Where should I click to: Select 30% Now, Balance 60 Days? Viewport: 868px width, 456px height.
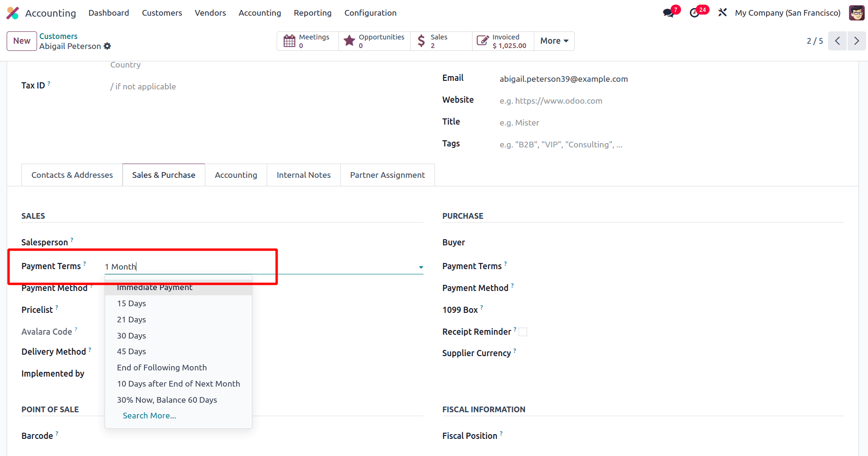(x=178, y=400)
